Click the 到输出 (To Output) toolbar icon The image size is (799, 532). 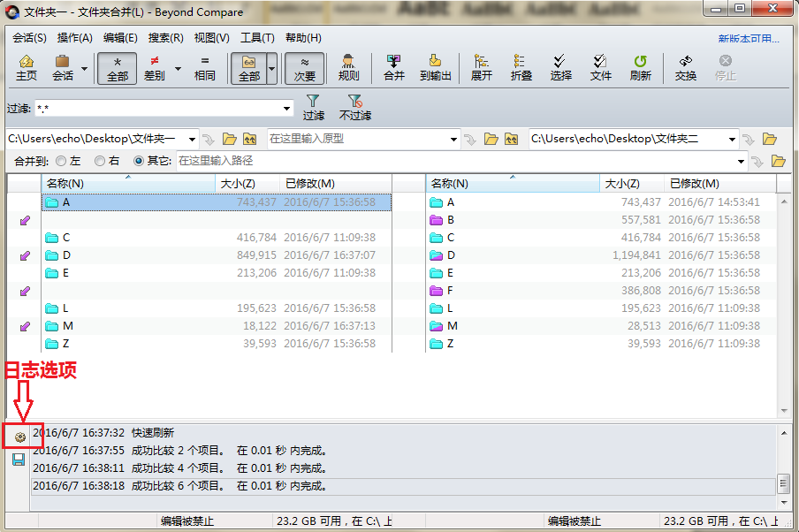(x=436, y=68)
